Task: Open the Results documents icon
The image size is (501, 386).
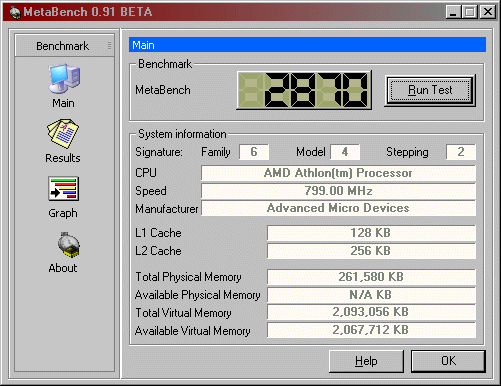Action: tap(63, 133)
